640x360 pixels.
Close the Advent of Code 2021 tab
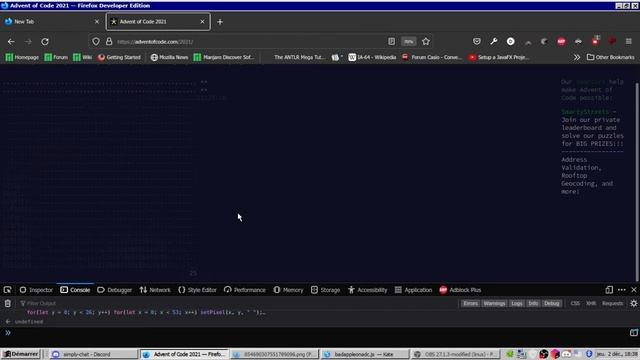(202, 22)
